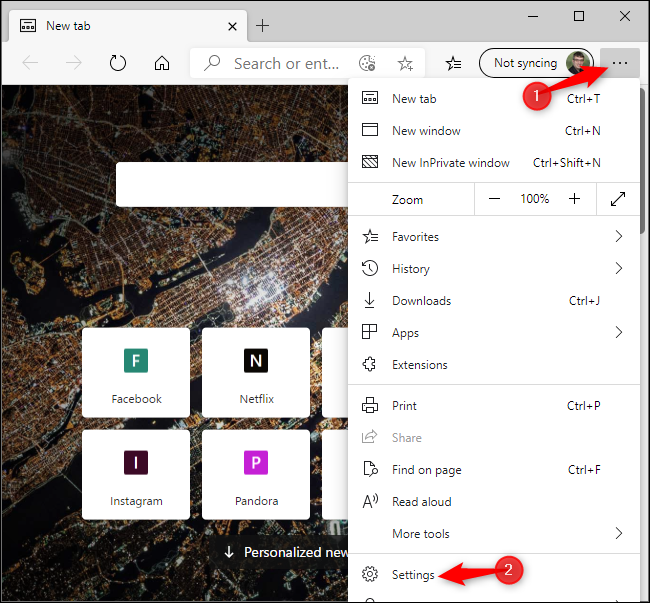
Task: Open Downloads from the menu
Action: coord(494,300)
